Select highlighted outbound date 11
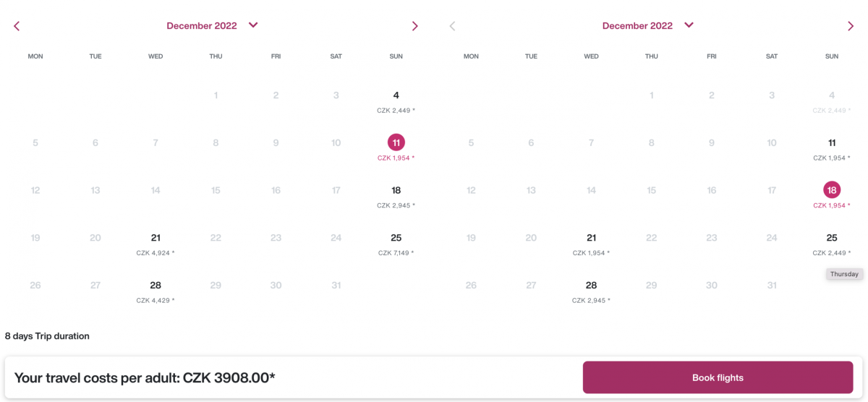868x402 pixels. pos(396,142)
